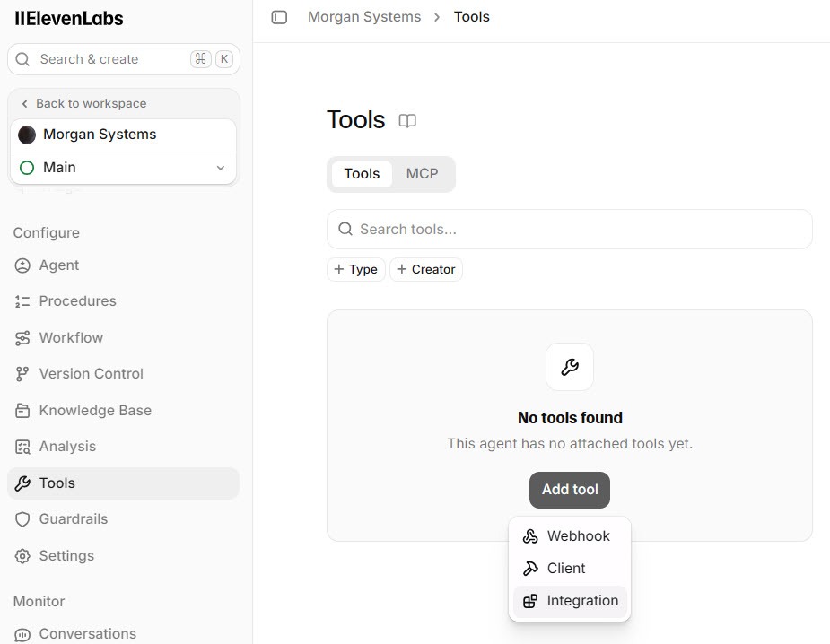Open Procedures in the sidebar
The width and height of the screenshot is (830, 644).
pos(123,301)
